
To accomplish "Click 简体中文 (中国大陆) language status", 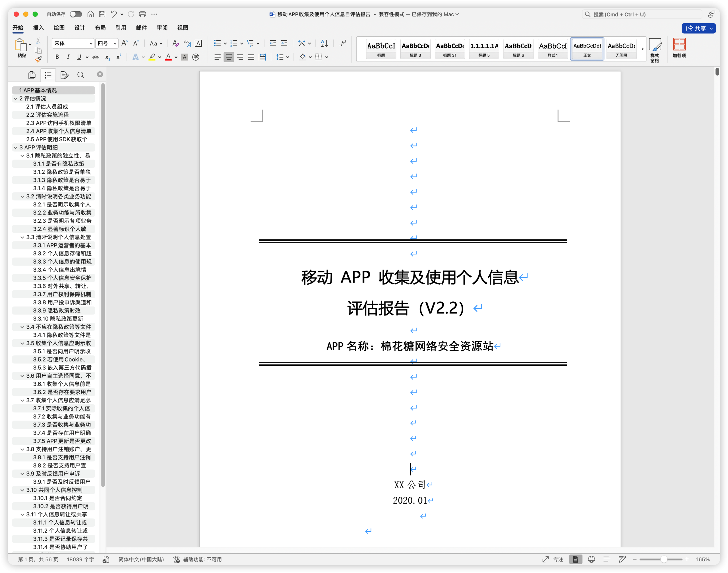I will (x=141, y=559).
